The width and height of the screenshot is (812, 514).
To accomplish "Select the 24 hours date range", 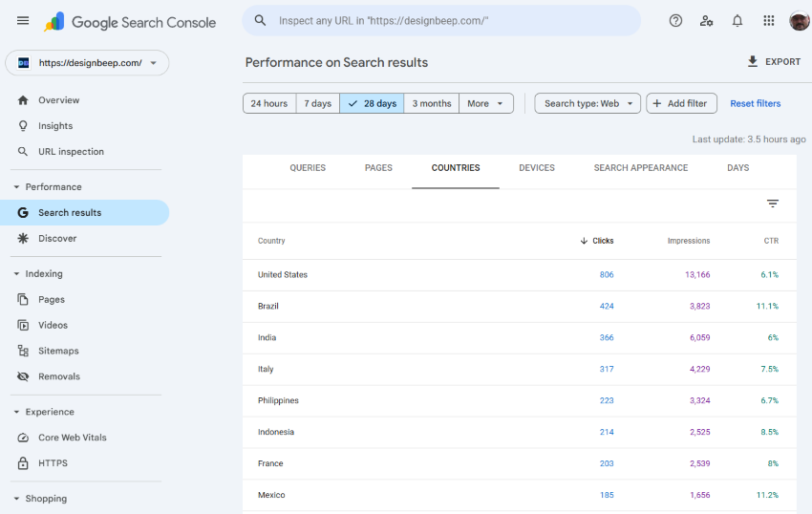I will tap(269, 103).
